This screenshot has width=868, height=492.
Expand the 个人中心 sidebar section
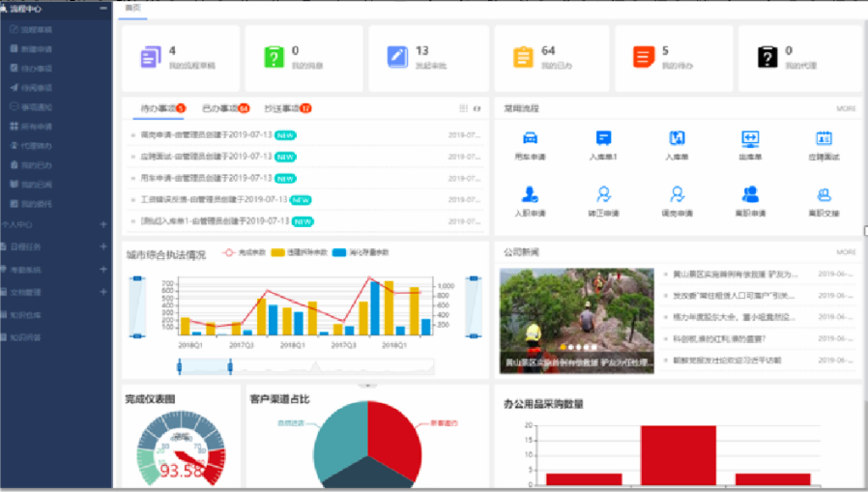coord(103,224)
